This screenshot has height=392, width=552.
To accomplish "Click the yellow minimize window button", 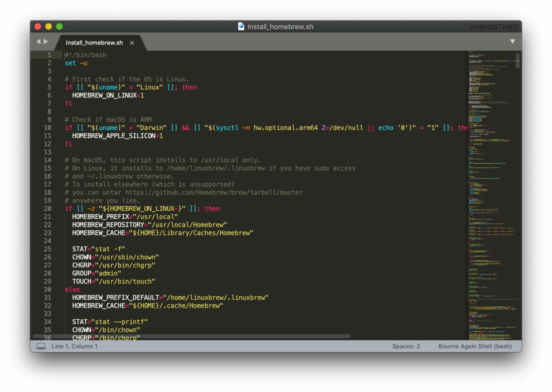I will [x=49, y=26].
